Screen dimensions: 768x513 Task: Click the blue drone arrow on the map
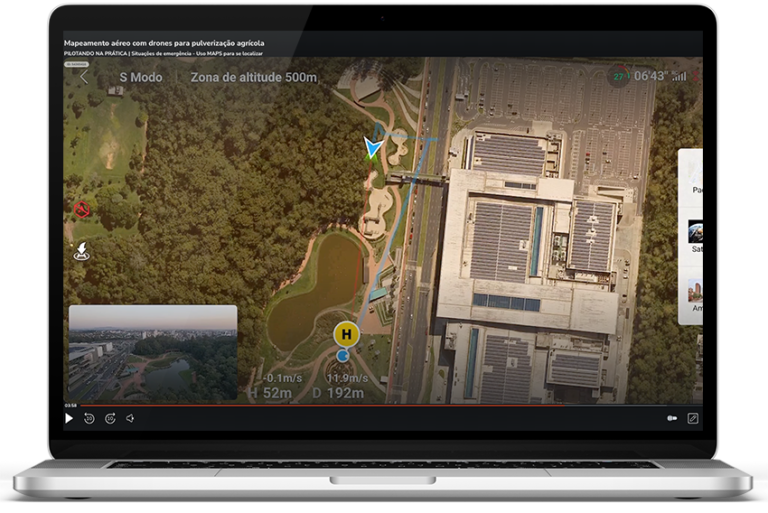coord(373,147)
